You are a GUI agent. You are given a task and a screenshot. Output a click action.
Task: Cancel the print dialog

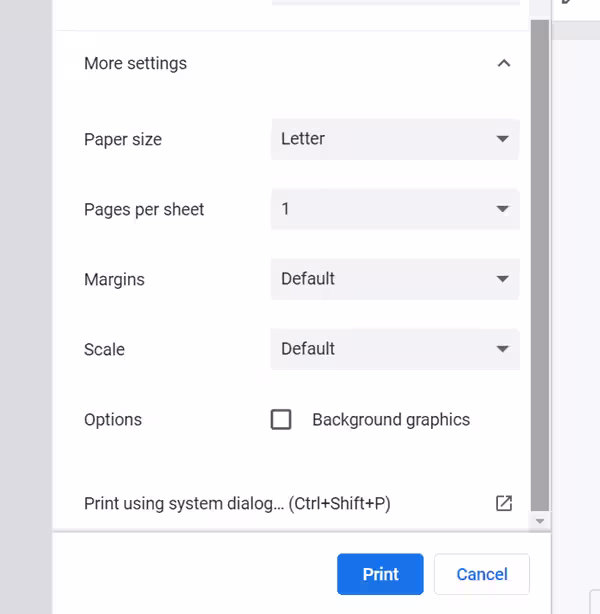pos(482,574)
